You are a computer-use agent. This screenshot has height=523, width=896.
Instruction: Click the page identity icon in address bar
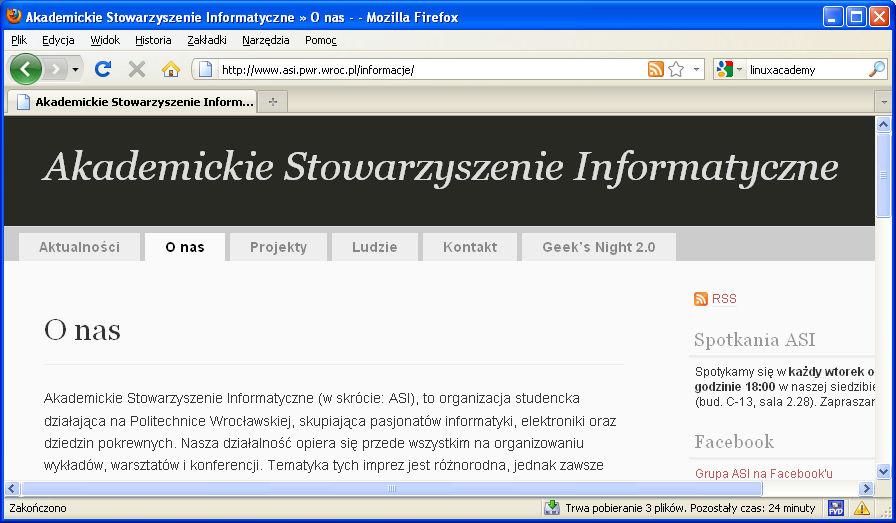tap(205, 69)
